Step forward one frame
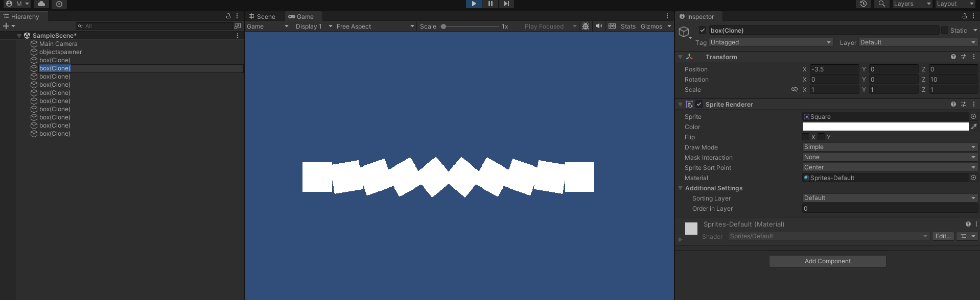 click(x=506, y=4)
